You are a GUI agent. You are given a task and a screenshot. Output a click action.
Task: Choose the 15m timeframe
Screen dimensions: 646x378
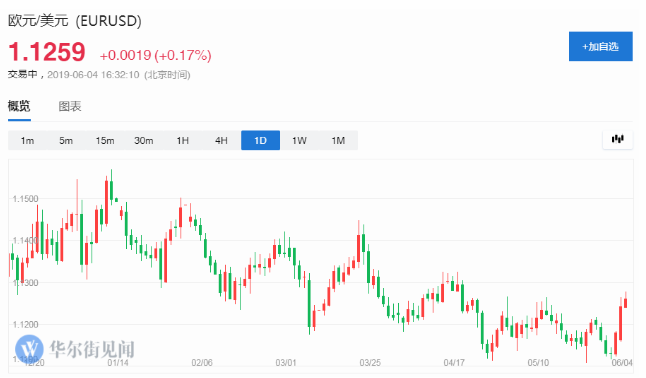click(x=105, y=141)
